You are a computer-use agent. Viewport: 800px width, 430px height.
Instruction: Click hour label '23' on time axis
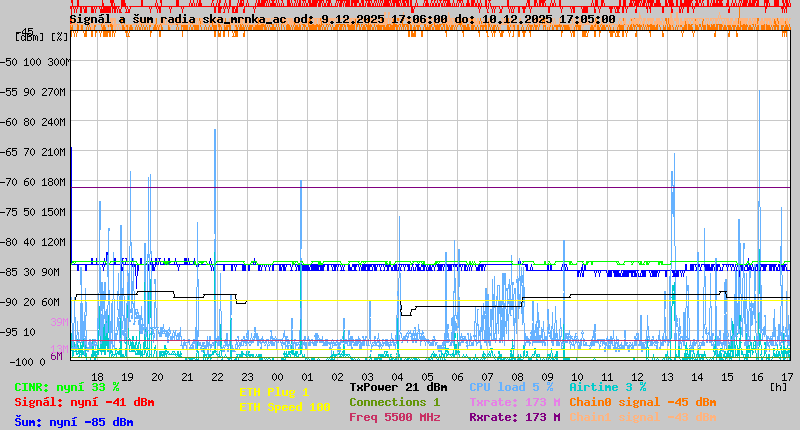(x=247, y=377)
